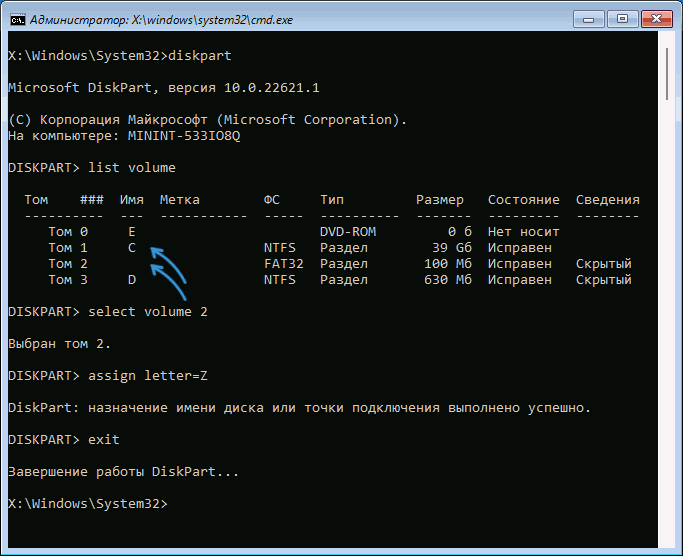Click 'Скрытый' in the Том 2 row
Image resolution: width=683 pixels, height=556 pixels.
pos(604,264)
